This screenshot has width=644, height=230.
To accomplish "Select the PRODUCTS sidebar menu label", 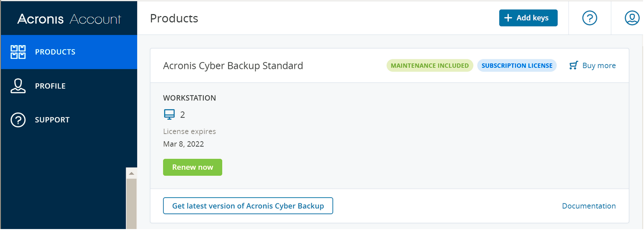I will pyautogui.click(x=55, y=52).
